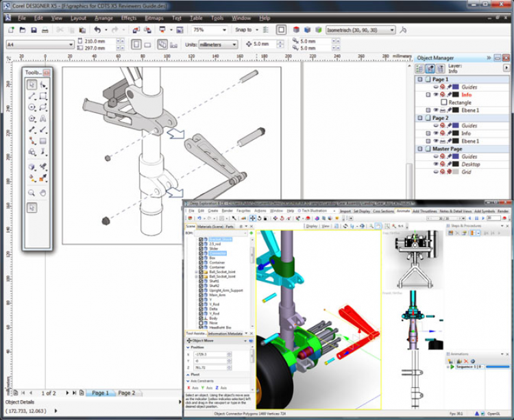Click the Landscape orientation icon
This screenshot has width=514, height=420.
[x=147, y=45]
